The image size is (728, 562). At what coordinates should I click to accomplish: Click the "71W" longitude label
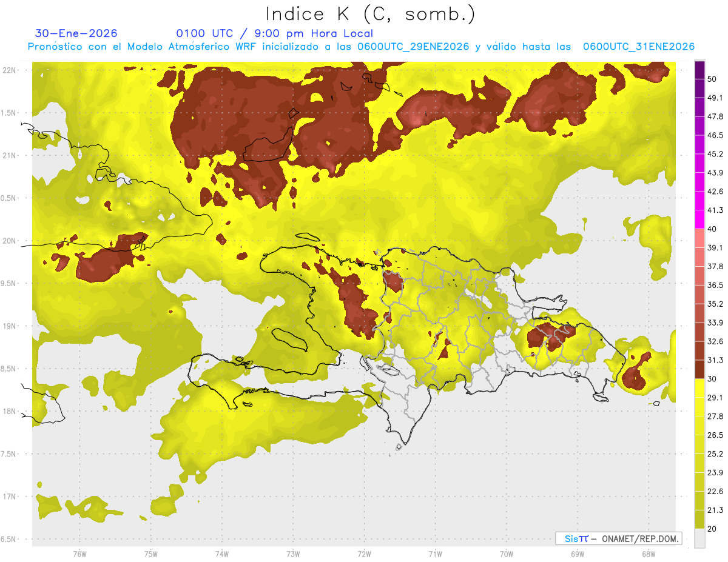(435, 554)
